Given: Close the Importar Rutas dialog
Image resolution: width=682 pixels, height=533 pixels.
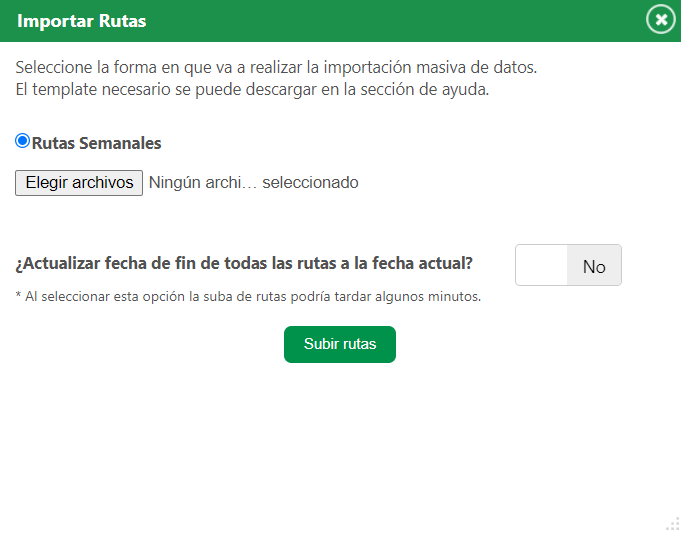Looking at the screenshot, I should [661, 19].
